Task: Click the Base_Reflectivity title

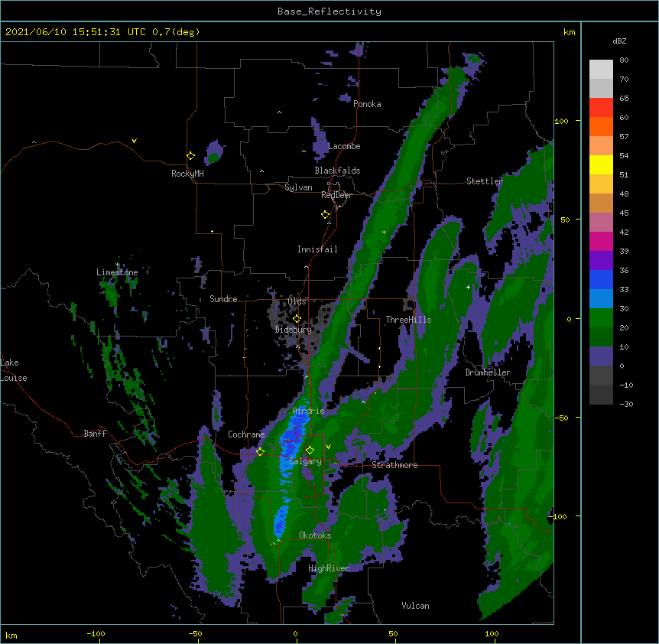Action: click(x=329, y=11)
